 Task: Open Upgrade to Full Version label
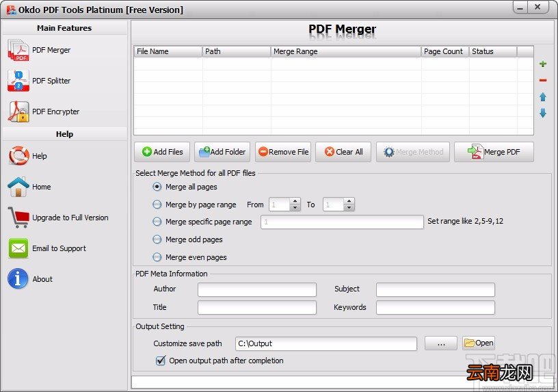(x=70, y=218)
